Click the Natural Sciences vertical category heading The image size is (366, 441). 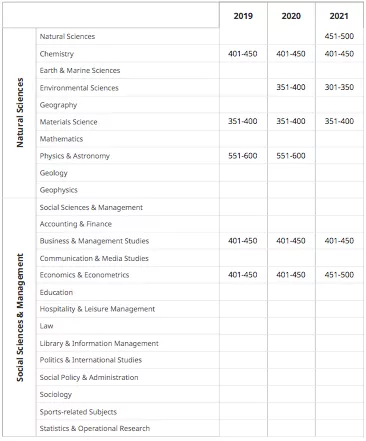(x=20, y=113)
